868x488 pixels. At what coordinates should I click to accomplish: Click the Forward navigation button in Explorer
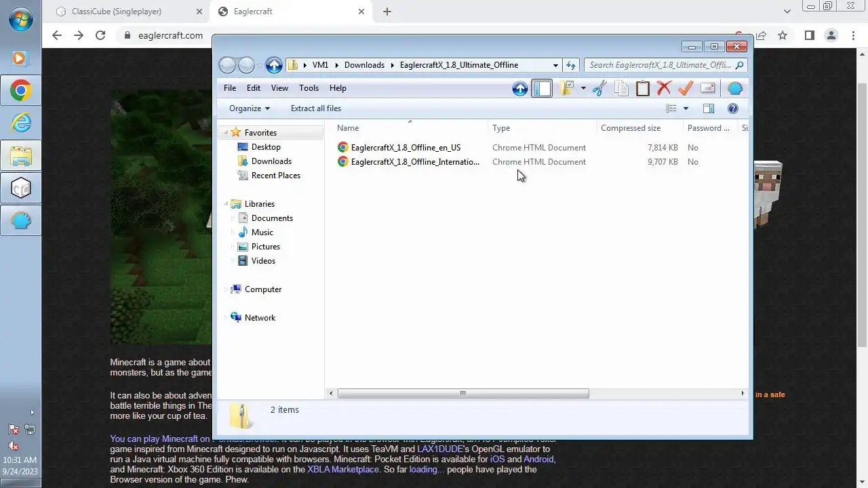click(247, 65)
